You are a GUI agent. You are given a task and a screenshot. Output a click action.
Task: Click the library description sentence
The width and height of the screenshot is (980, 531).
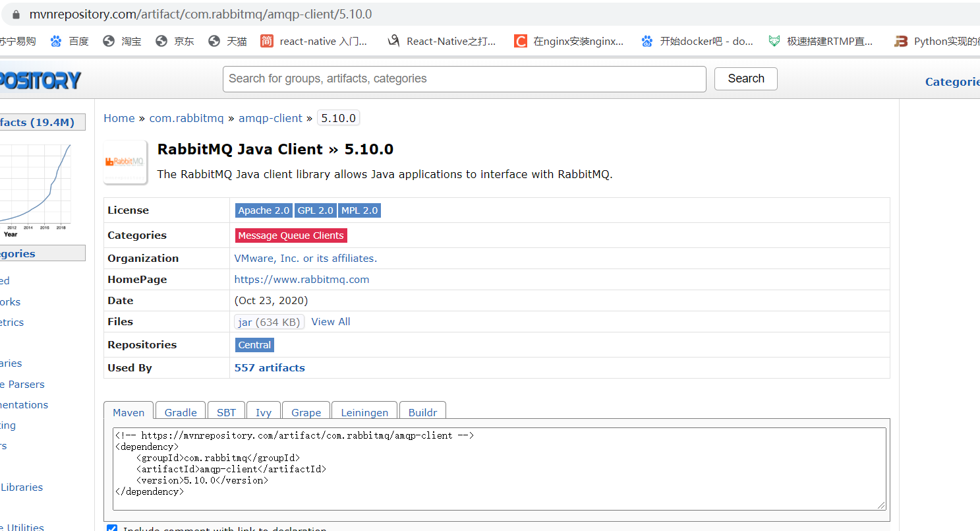(385, 175)
